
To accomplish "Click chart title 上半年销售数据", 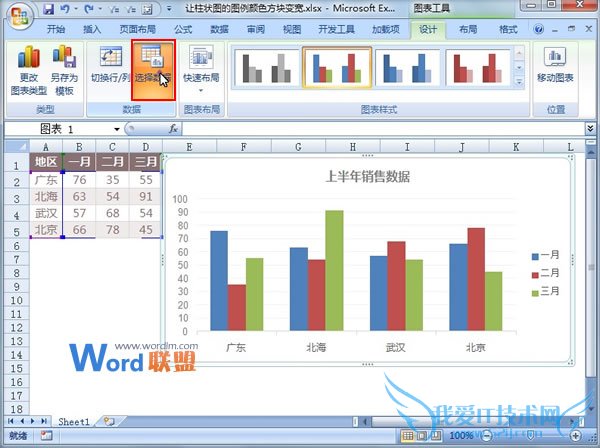I will (367, 177).
